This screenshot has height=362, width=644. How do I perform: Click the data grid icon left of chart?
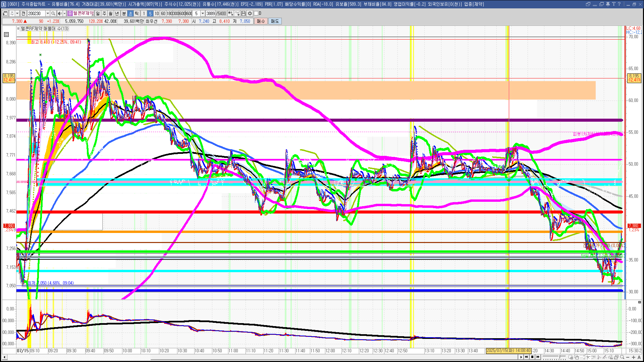(6, 35)
